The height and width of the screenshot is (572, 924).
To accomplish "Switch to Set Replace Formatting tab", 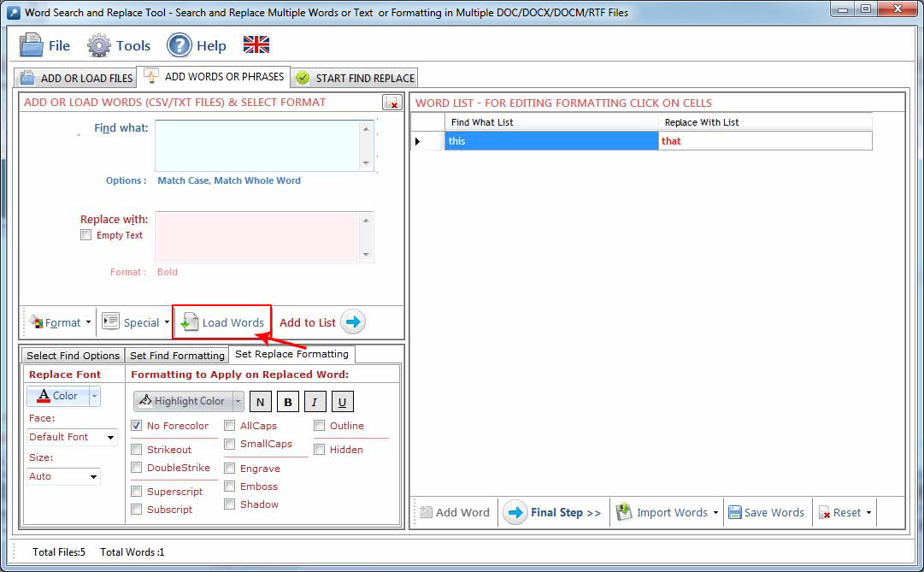I will click(x=291, y=354).
